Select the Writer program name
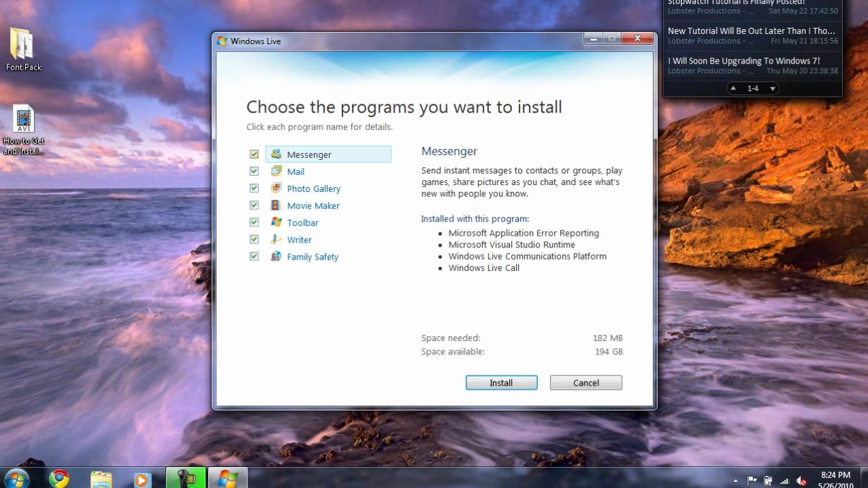 (x=299, y=239)
